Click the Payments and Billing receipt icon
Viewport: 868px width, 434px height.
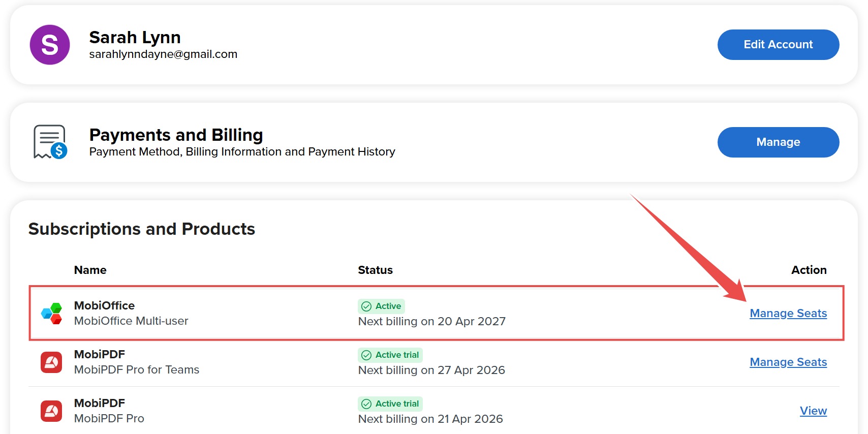click(x=50, y=142)
